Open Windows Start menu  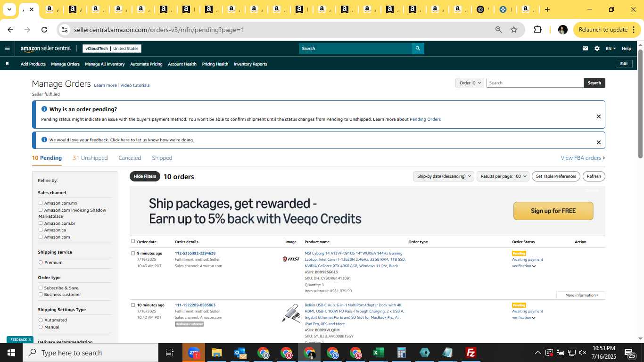pyautogui.click(x=11, y=353)
